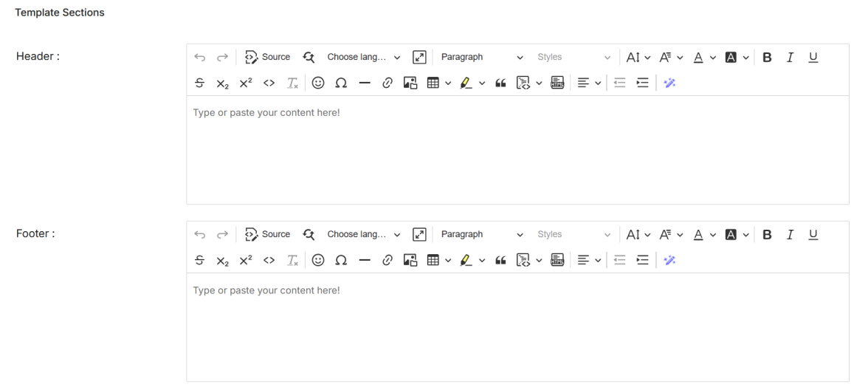Toggle Italic in Footer editor
Viewport: 868px width, 390px height.
click(x=790, y=234)
